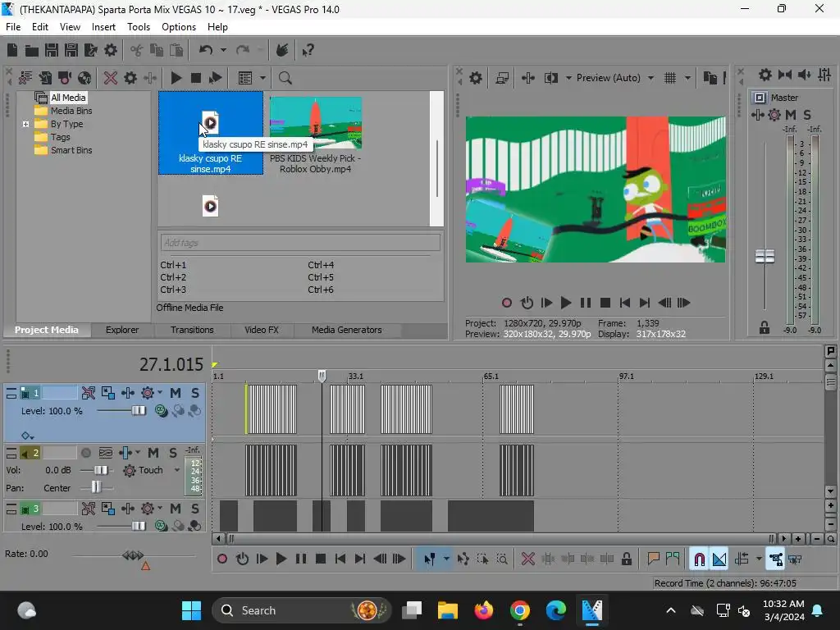Start media preview in Project Media toolbar
The width and height of the screenshot is (840, 630).
[x=176, y=78]
